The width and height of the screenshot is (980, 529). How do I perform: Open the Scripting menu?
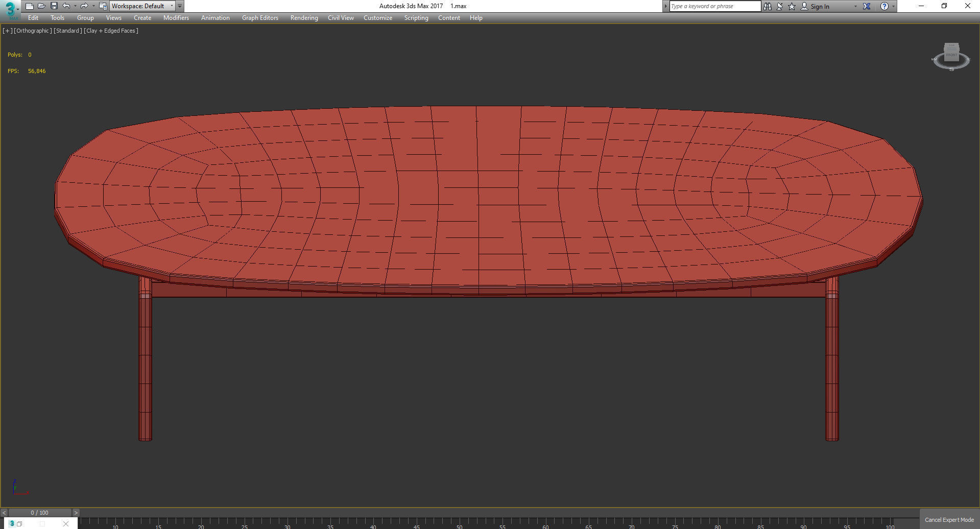pyautogui.click(x=416, y=18)
